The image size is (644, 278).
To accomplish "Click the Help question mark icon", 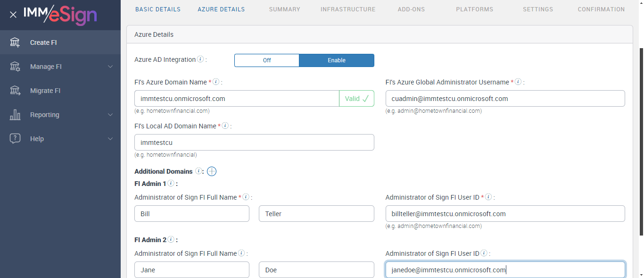I will click(15, 139).
